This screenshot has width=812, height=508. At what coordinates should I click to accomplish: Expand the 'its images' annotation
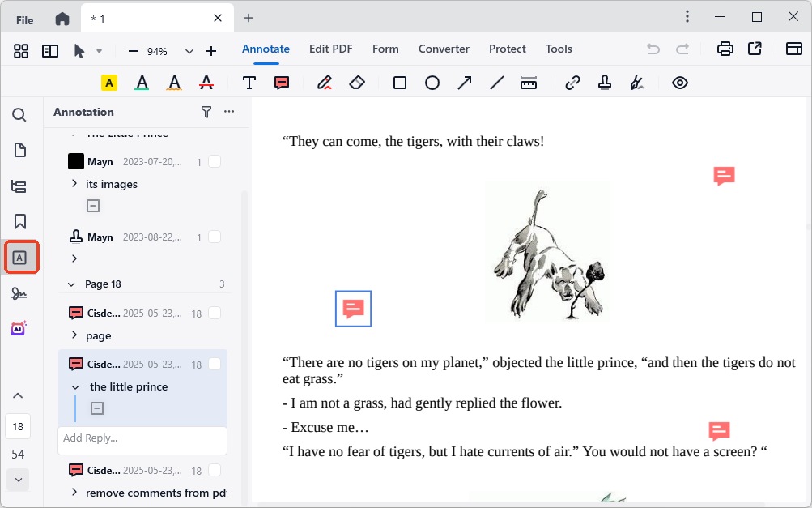(74, 184)
